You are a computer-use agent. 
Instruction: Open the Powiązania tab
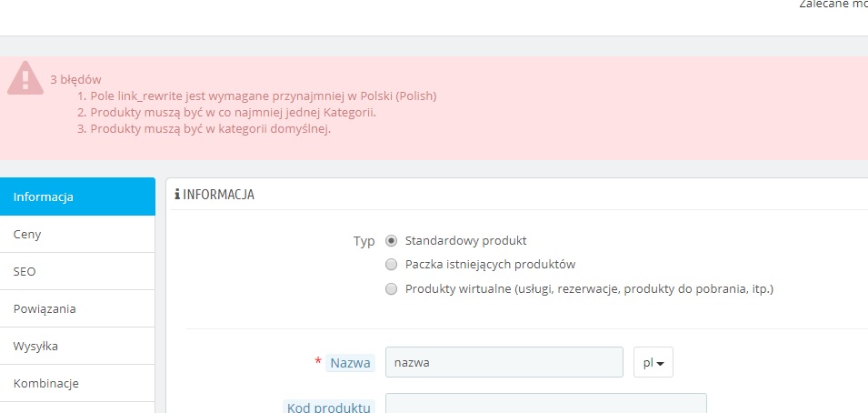(77, 308)
